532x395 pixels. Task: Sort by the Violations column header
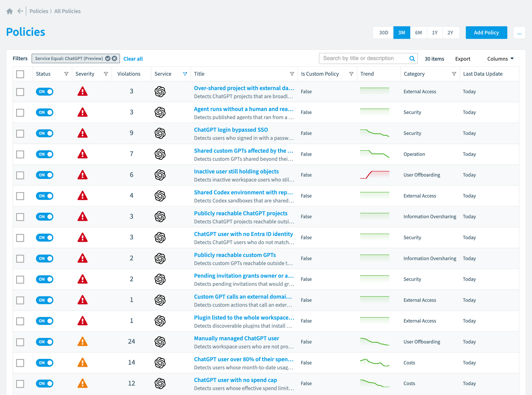pyautogui.click(x=129, y=74)
